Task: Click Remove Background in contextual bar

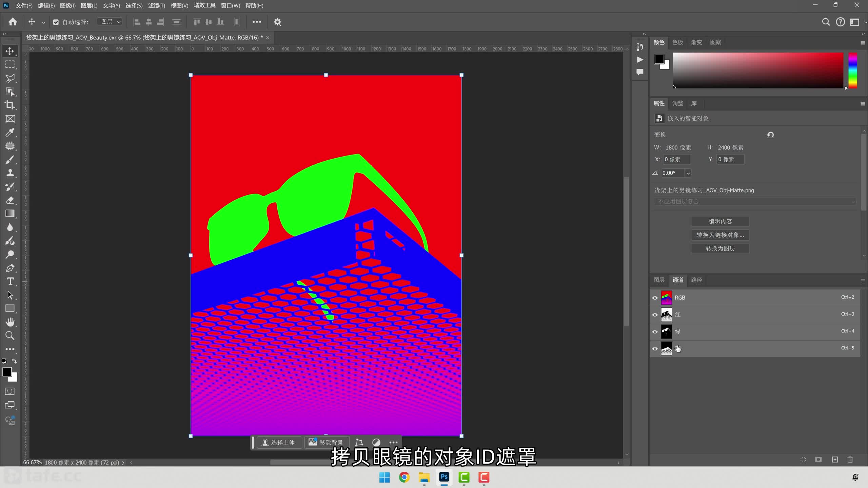Action: click(327, 443)
